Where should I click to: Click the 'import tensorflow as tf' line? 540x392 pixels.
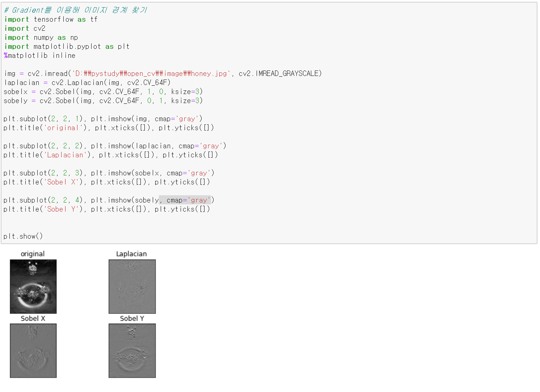pos(51,20)
